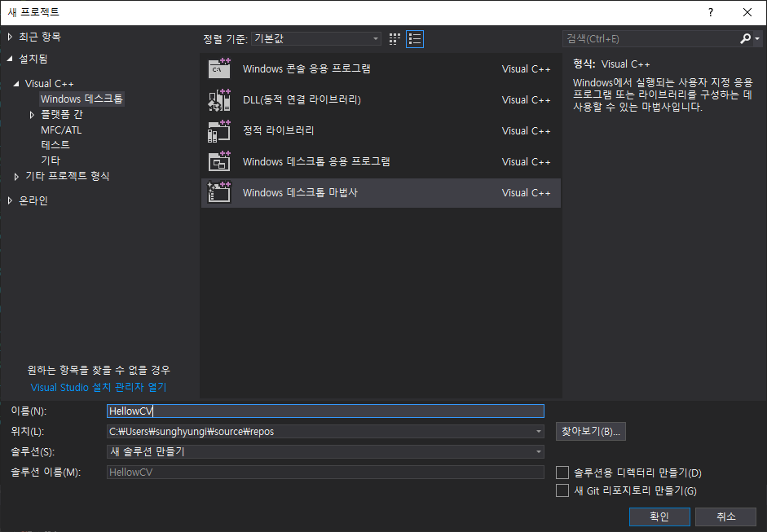
Task: Click 최근 항목 label in the tree
Action: [40, 37]
